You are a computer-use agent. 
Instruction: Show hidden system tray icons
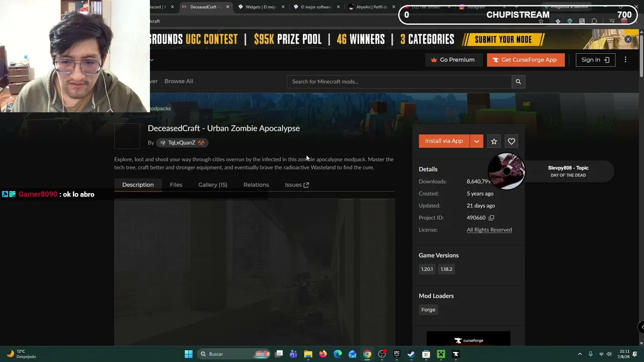580,354
